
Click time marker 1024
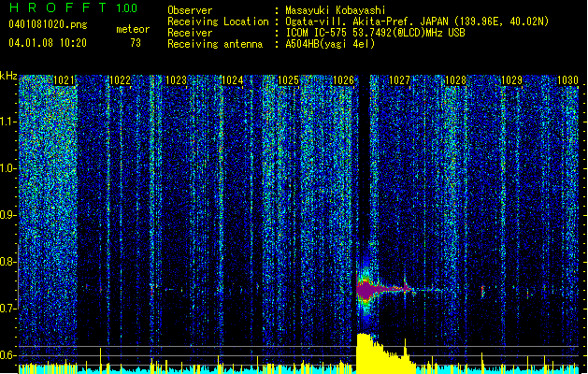[x=232, y=80]
